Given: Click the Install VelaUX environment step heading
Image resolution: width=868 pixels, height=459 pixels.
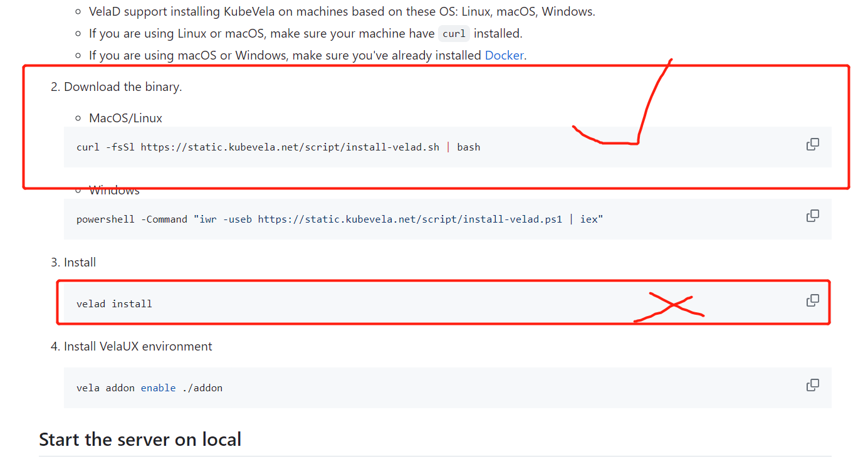Looking at the screenshot, I should point(137,346).
